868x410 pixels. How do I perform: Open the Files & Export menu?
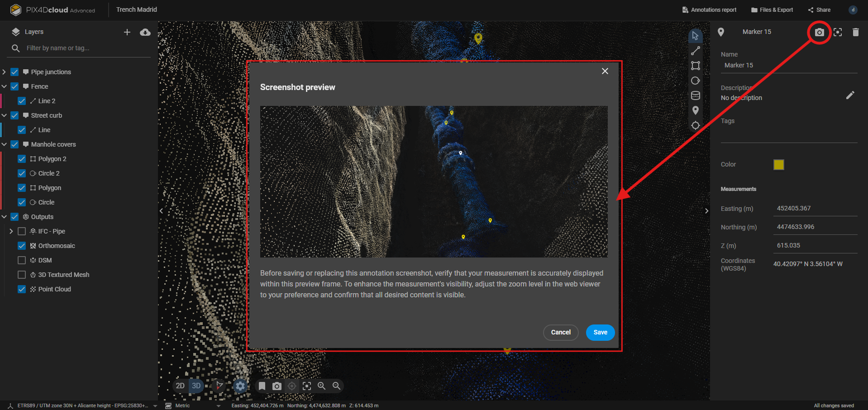(772, 10)
